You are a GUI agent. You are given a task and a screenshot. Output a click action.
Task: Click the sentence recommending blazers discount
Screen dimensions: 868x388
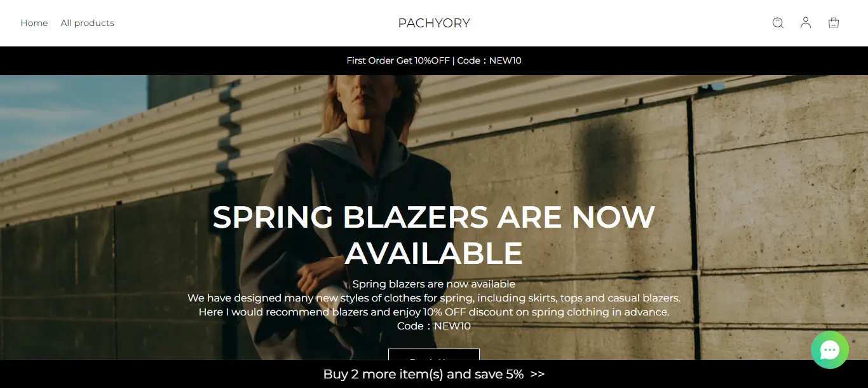coord(434,312)
